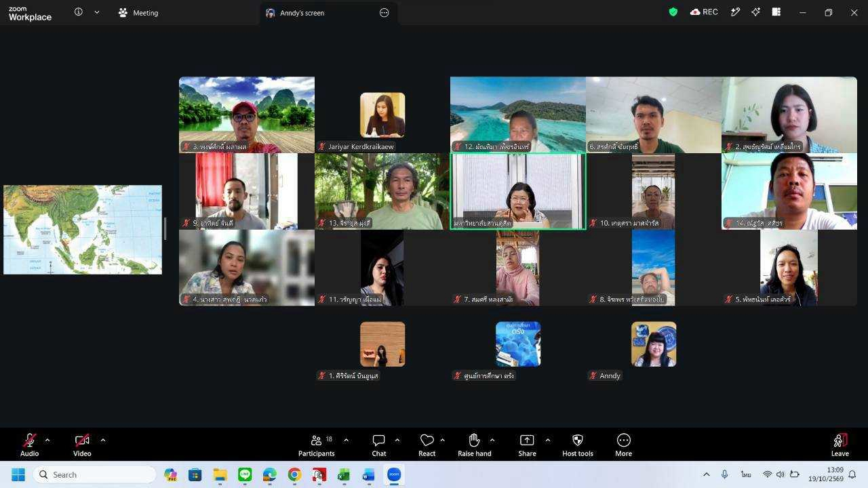Expand the React options arrow
Screen dimensions: 868x488
pyautogui.click(x=442, y=440)
